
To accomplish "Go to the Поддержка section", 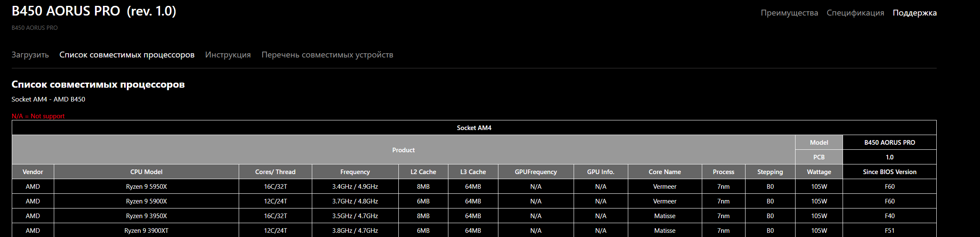I will (914, 13).
